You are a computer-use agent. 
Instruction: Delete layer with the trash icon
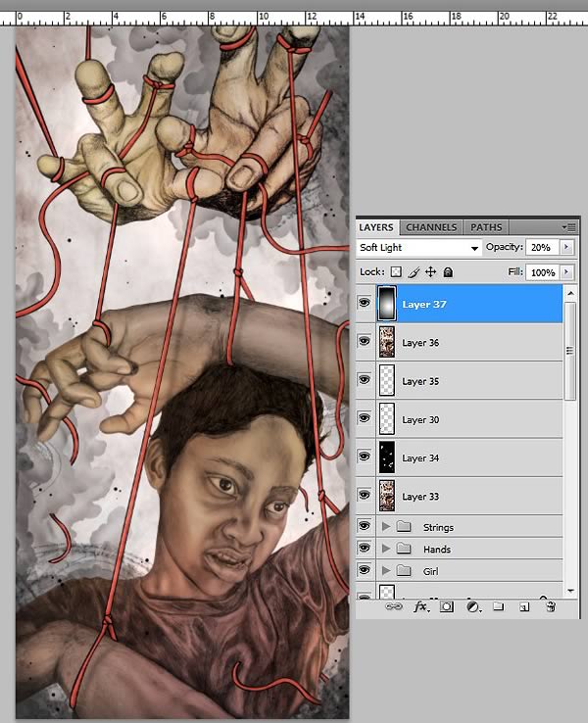click(x=550, y=606)
